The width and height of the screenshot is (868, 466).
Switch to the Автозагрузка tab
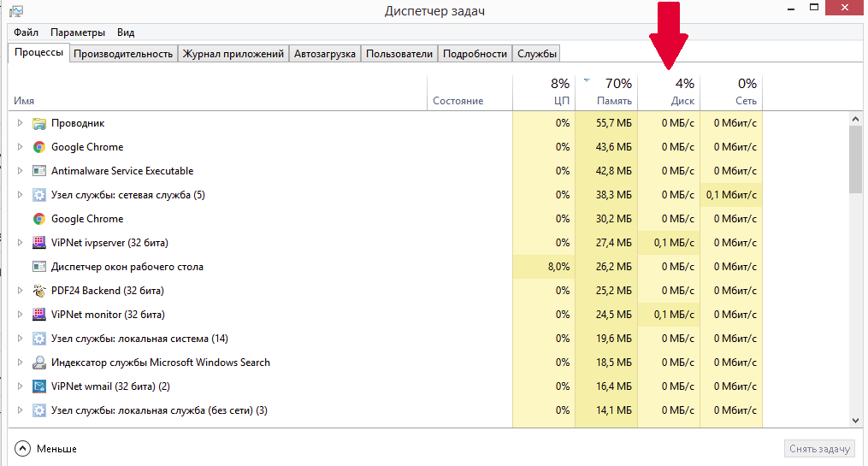(x=325, y=54)
